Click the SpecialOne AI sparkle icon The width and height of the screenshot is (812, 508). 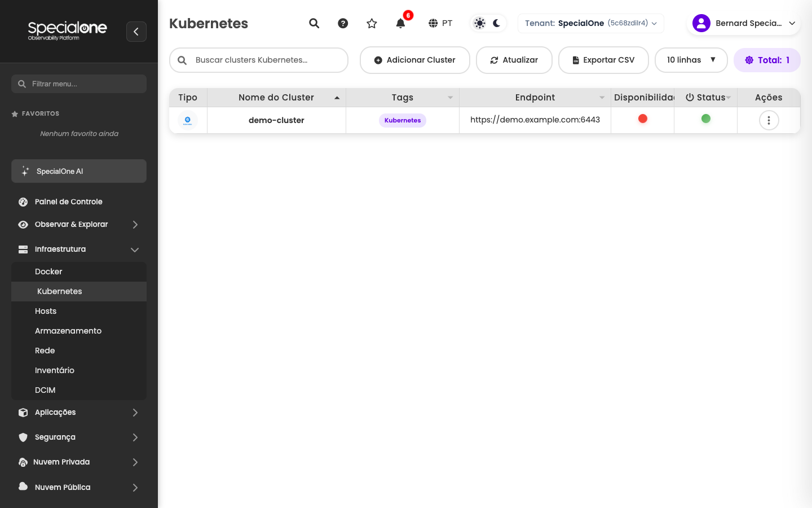pyautogui.click(x=25, y=171)
